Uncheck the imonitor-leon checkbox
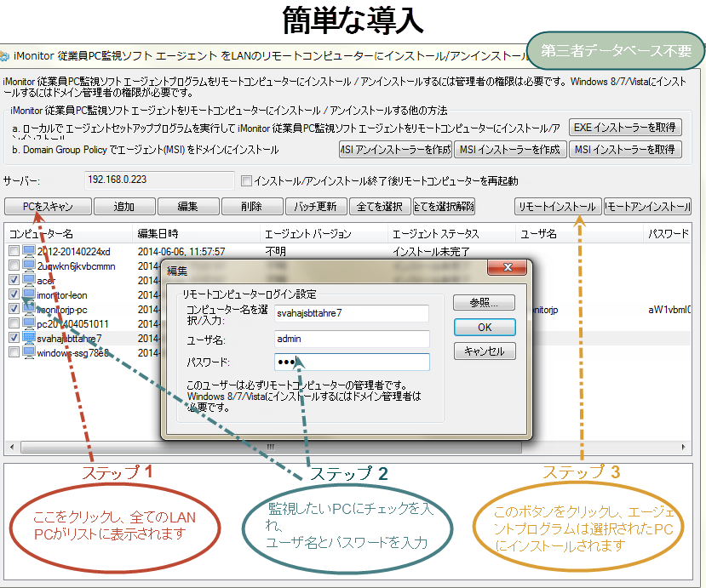706x588 pixels. [14, 294]
